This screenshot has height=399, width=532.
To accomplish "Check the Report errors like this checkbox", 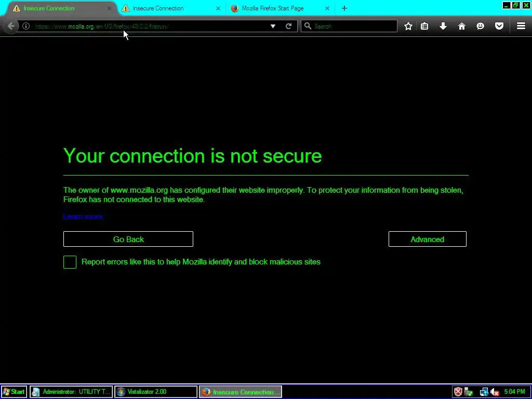I will coord(70,262).
